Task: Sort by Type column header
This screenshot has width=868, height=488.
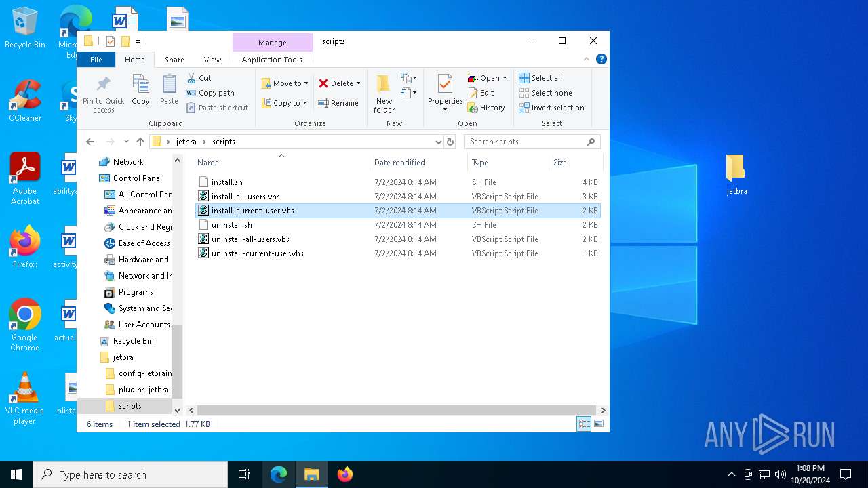Action: [x=508, y=163]
